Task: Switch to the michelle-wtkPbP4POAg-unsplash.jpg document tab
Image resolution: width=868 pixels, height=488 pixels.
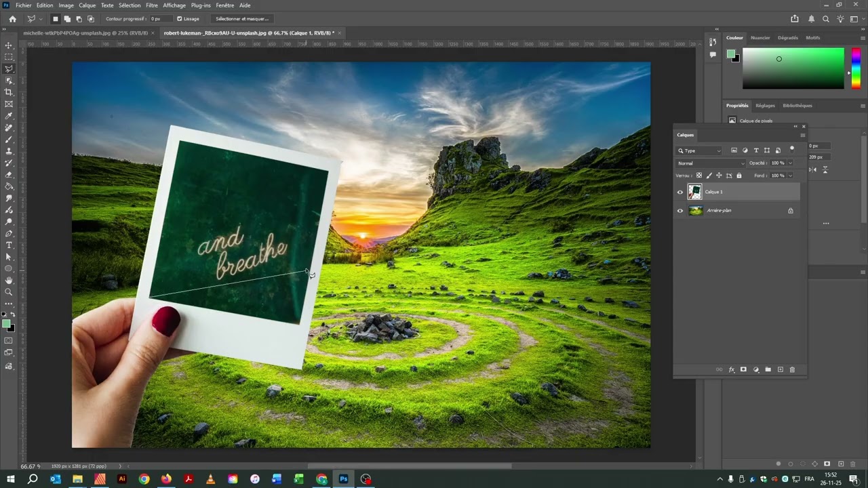Action: (84, 33)
